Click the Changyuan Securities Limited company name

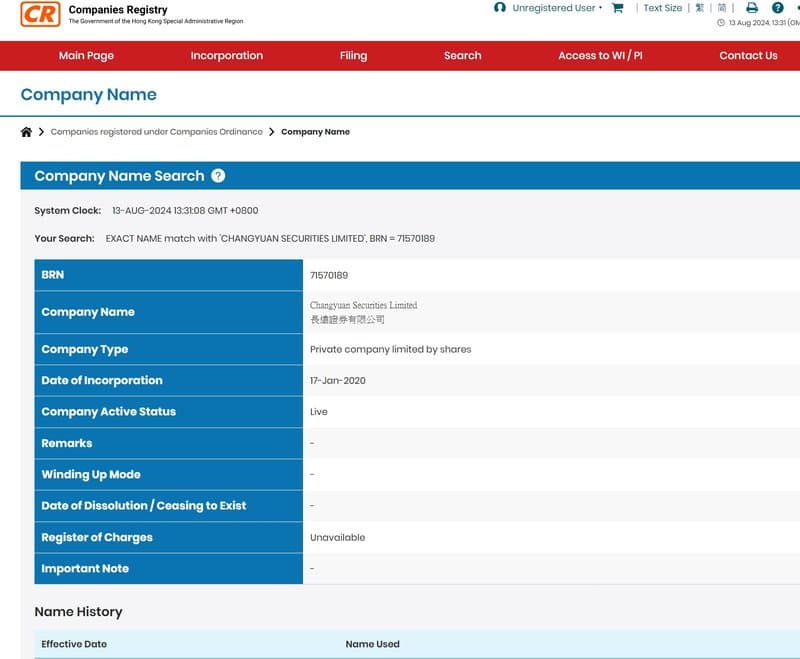tap(363, 305)
